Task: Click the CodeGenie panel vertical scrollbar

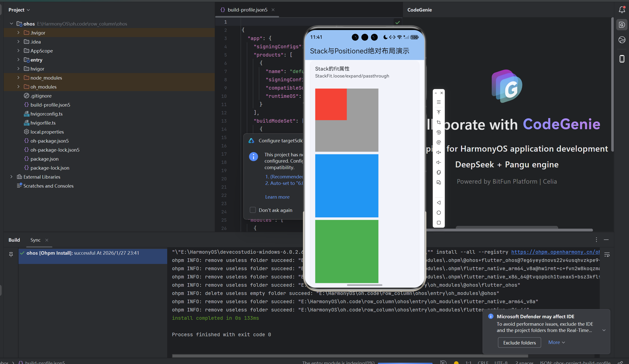Action: pos(612,84)
